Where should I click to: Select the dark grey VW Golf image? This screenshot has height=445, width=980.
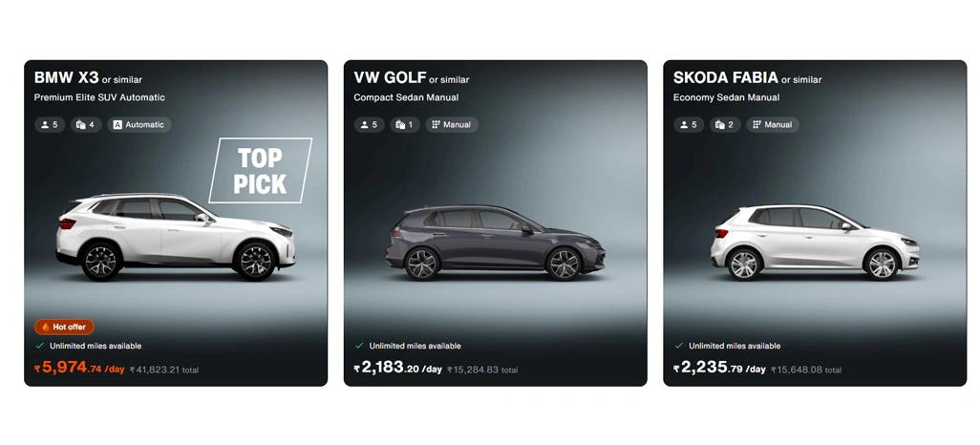495,243
